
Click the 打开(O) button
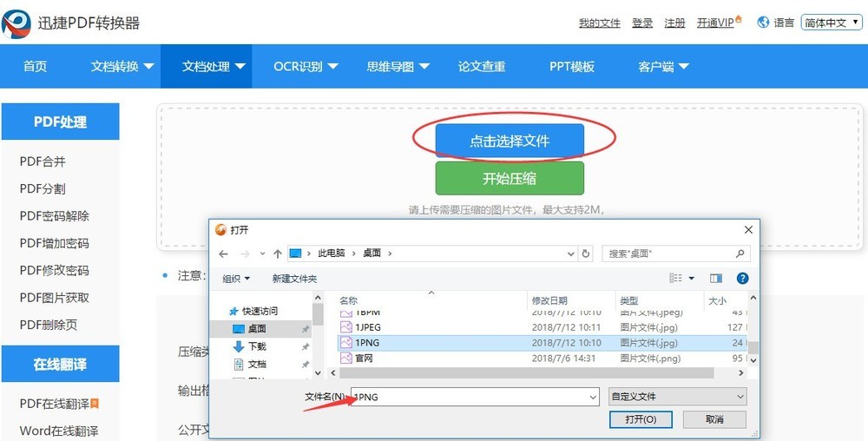coord(641,419)
